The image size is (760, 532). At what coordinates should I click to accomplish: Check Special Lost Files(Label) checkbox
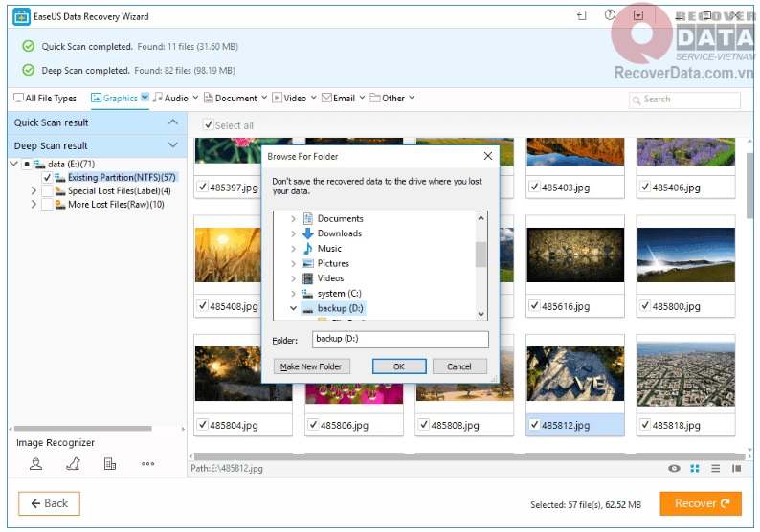click(x=47, y=191)
